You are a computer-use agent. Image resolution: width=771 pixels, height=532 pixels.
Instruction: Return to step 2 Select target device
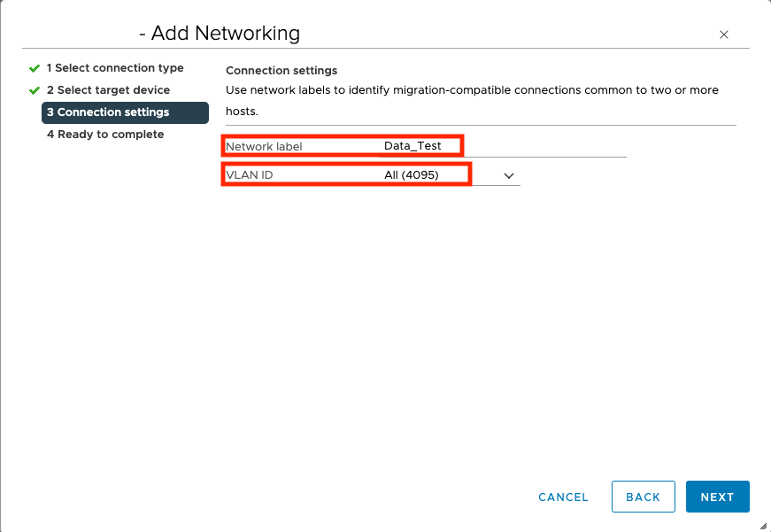click(108, 90)
